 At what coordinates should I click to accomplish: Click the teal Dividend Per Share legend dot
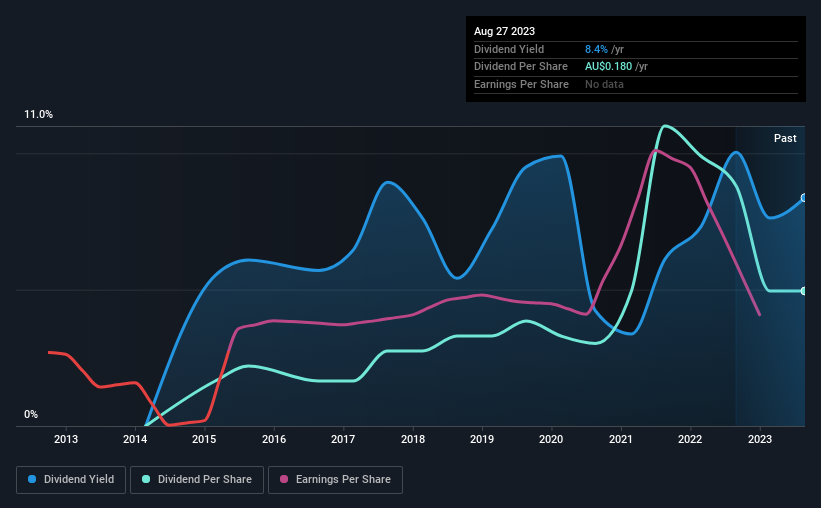pos(146,479)
